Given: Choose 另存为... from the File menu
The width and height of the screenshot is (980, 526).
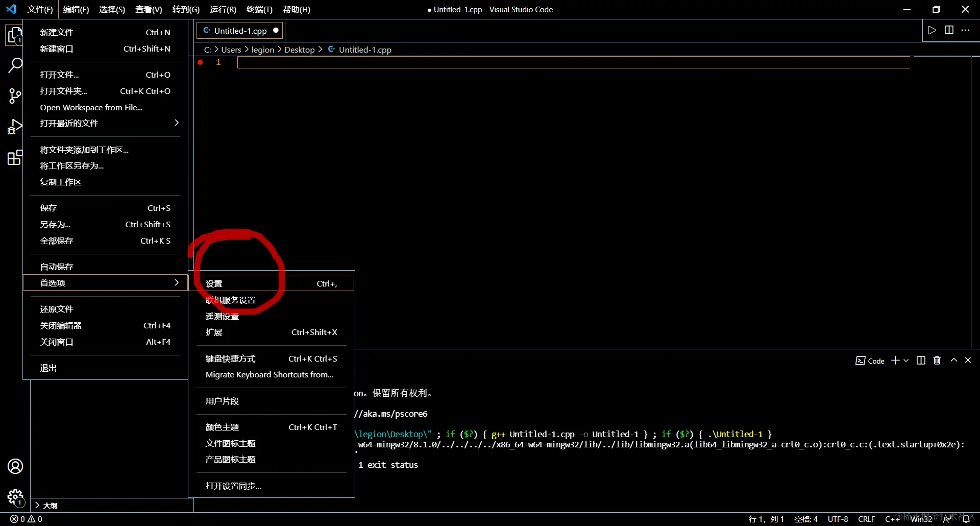Looking at the screenshot, I should click(105, 224).
